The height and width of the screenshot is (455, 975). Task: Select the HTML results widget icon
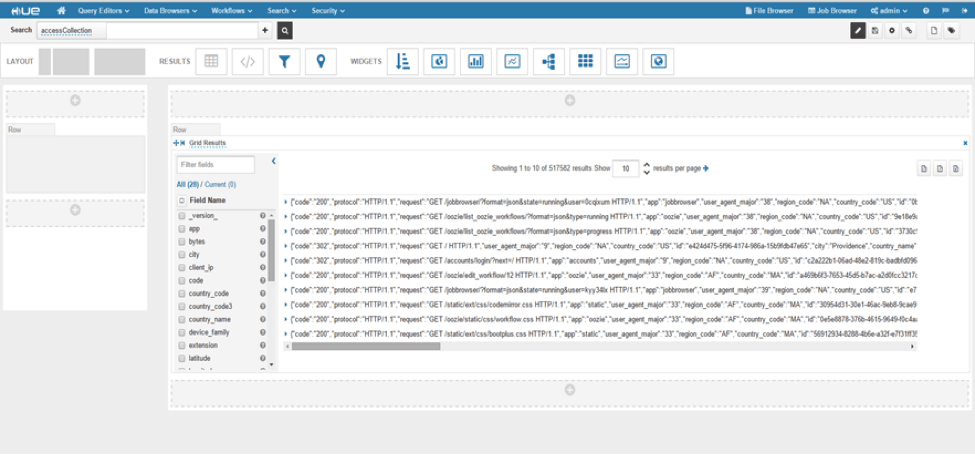[x=248, y=61]
